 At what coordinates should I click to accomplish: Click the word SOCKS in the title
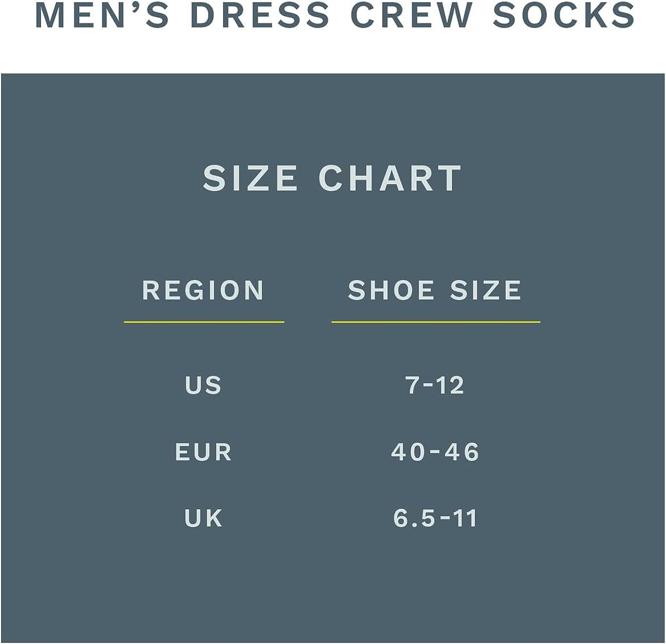tap(564, 15)
